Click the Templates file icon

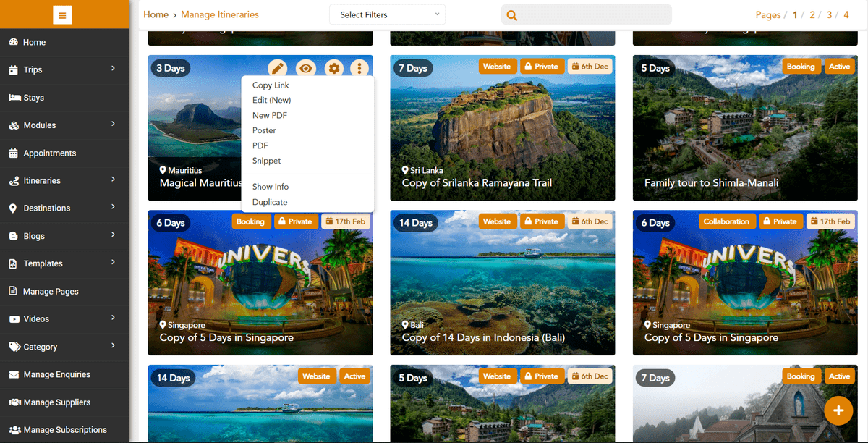[x=13, y=263]
